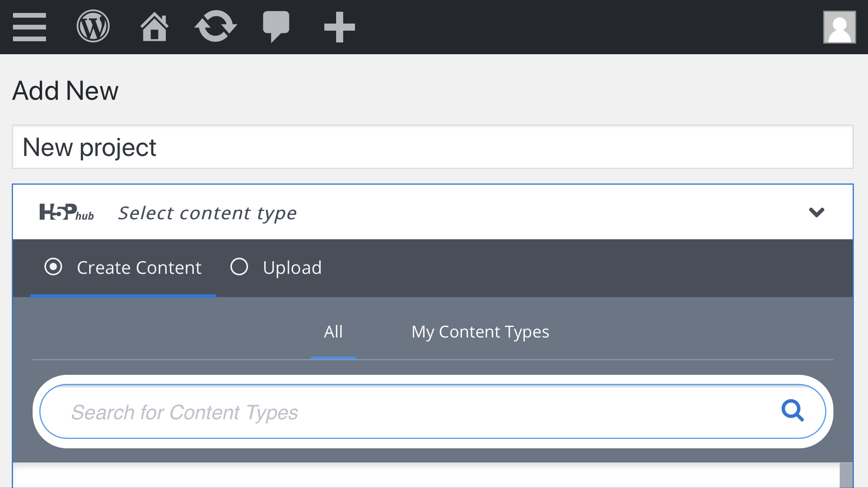Collapse the content type chevron

816,212
